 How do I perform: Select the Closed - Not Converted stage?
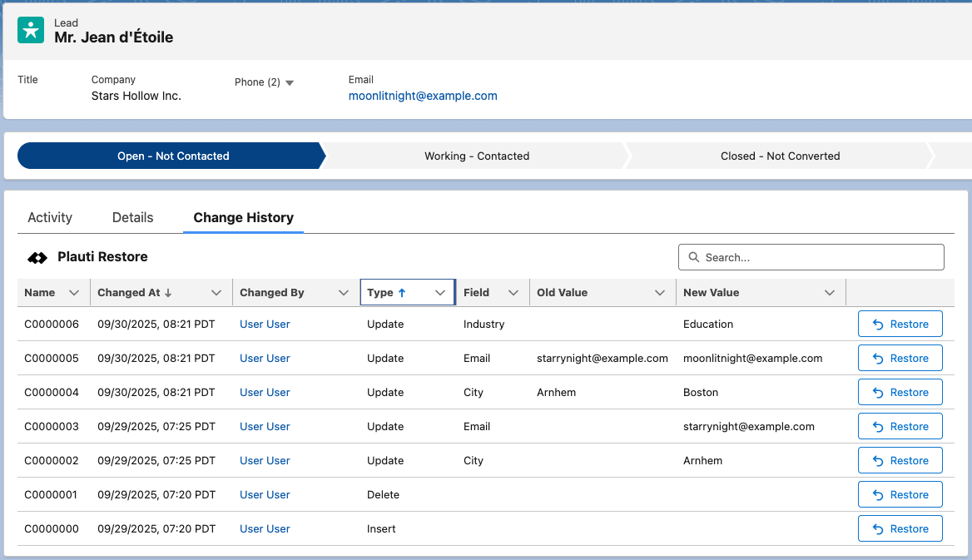pos(780,156)
